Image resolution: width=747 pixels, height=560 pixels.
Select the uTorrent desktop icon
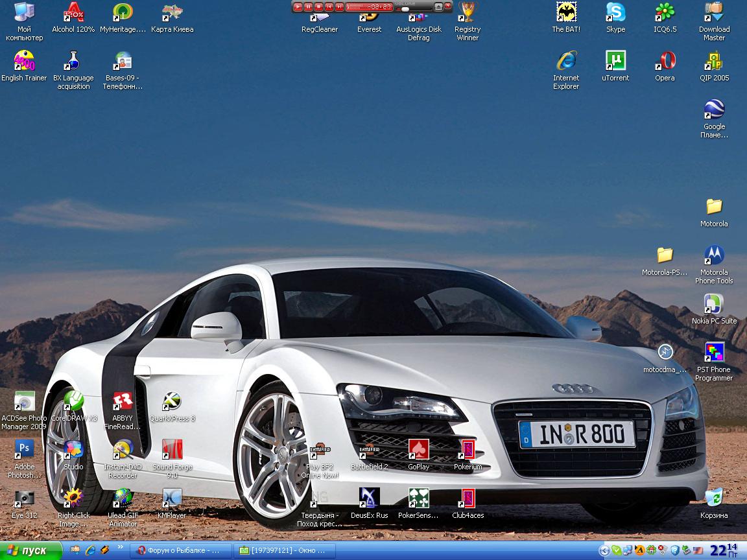(x=615, y=61)
